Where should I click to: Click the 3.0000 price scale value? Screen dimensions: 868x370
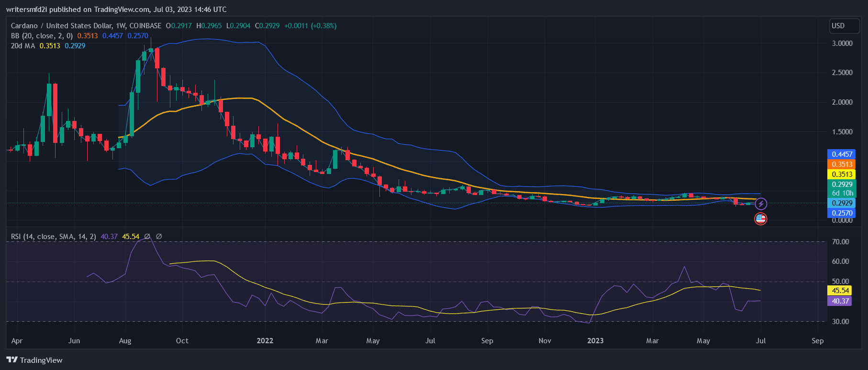(842, 44)
